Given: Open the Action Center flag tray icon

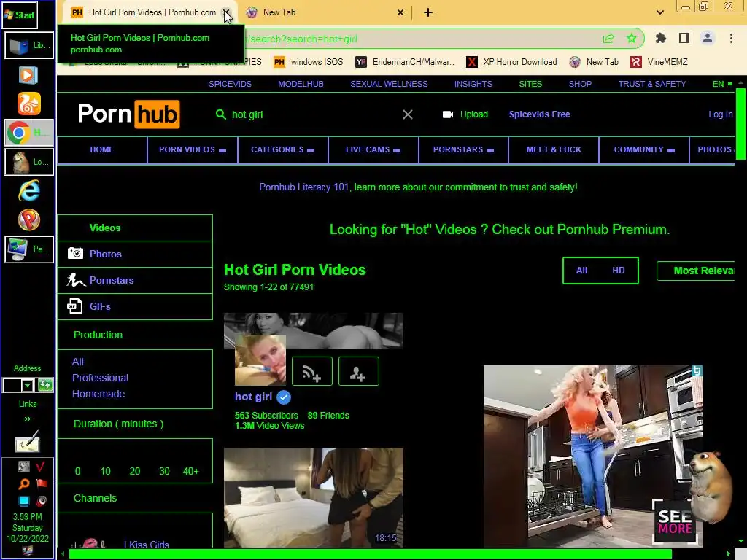Looking at the screenshot, I should 42,484.
